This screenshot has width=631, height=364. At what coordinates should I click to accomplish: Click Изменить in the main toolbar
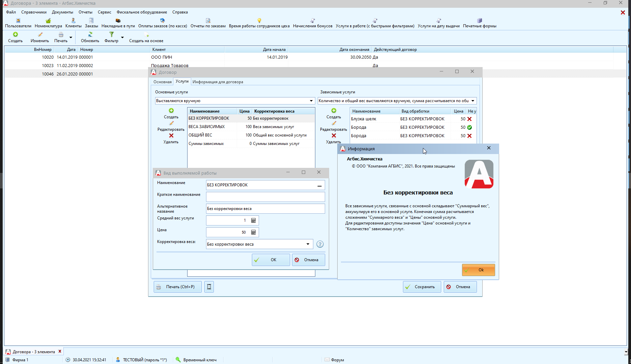40,37
